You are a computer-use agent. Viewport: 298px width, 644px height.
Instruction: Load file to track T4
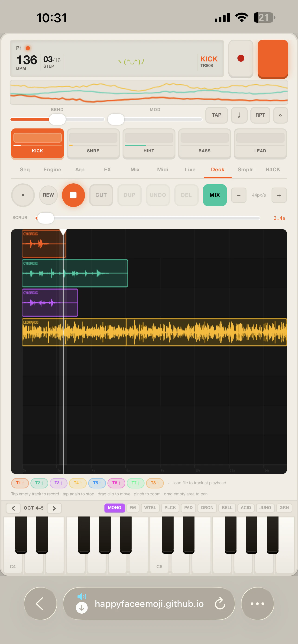(78, 483)
